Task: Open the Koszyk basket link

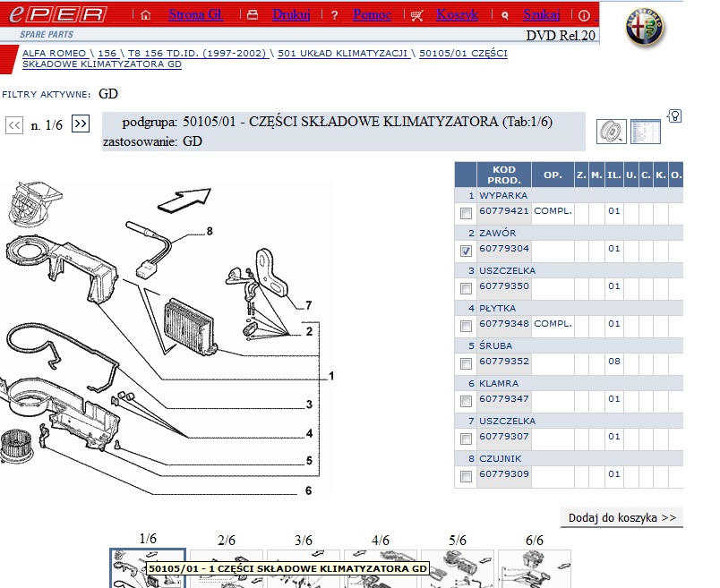Action: [x=457, y=14]
